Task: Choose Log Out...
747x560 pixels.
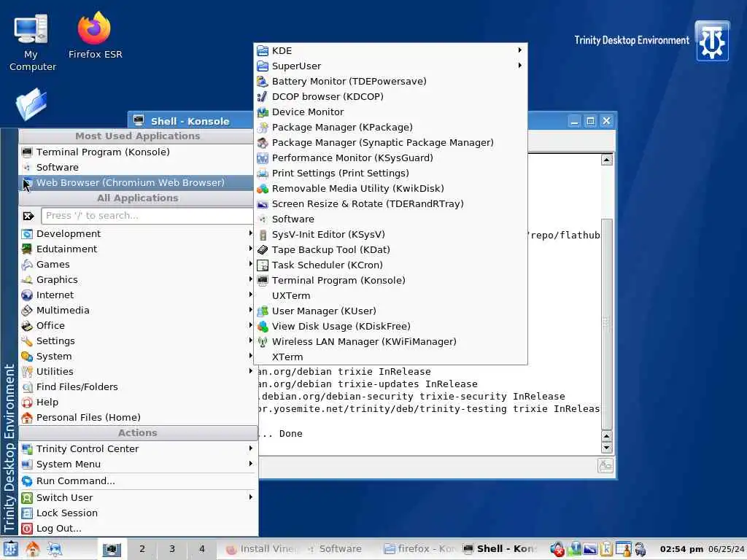Action: (x=138, y=528)
